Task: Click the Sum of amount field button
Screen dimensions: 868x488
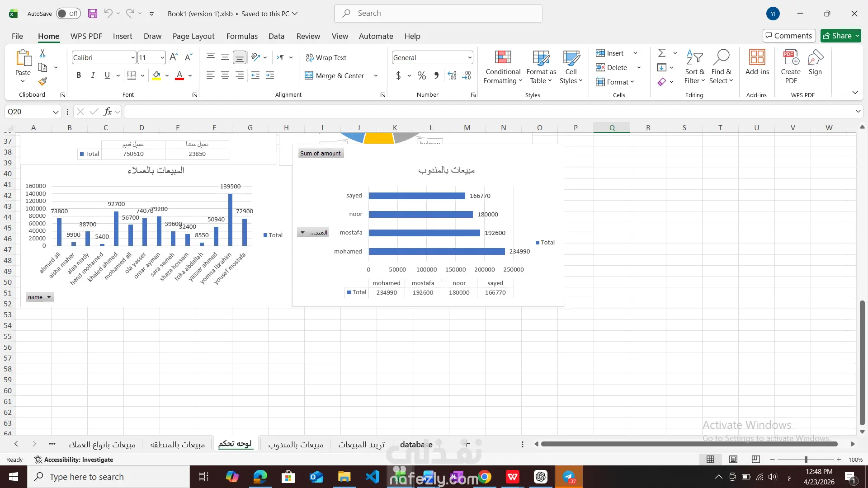Action: [320, 154]
